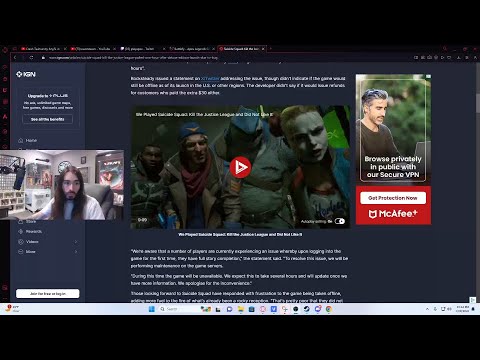Screen dimensions: 480x360
Task: Click the Videos play icon in sidebar
Action: 21,242
